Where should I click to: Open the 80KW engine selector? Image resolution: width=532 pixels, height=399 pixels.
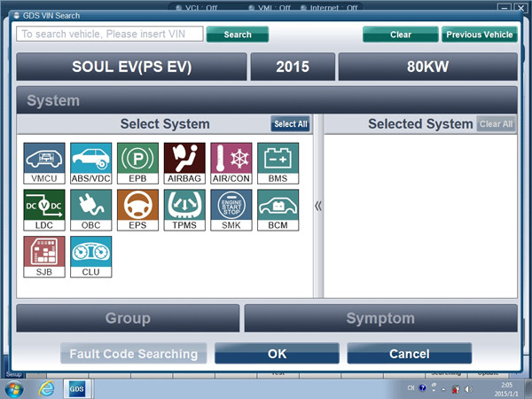click(x=428, y=66)
